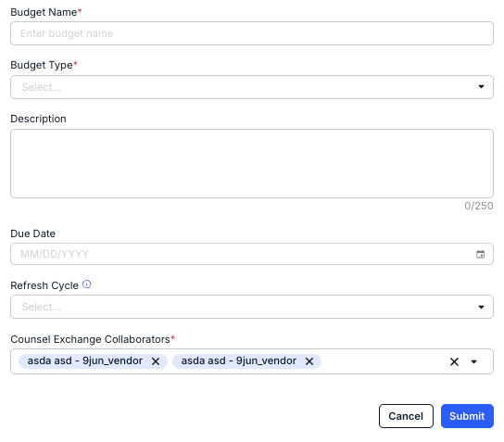Open the Budget Type select box
Screen dimensions: 504x442
252,87
